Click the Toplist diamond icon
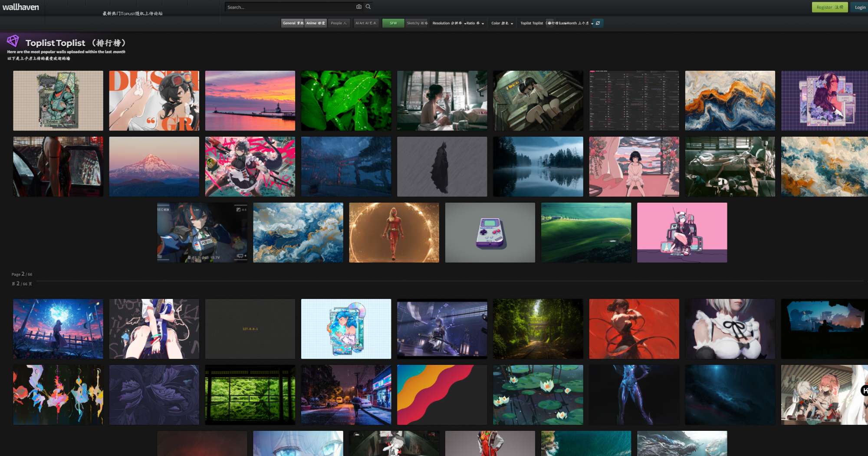Screen dimensions: 868x456 (13, 41)
